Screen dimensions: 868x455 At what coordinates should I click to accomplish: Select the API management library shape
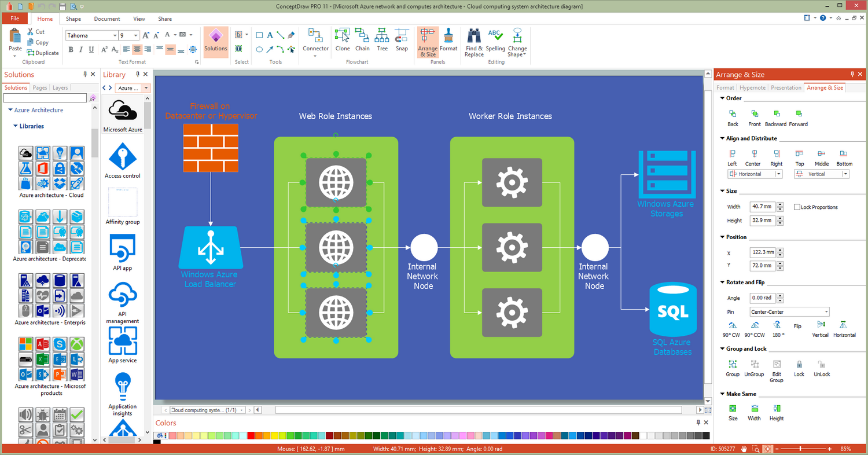(123, 302)
